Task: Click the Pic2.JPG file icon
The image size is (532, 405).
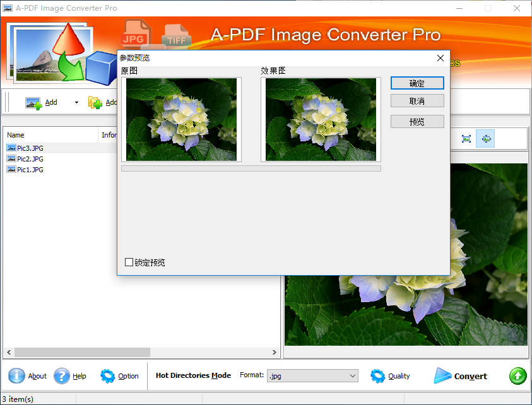Action: click(x=11, y=159)
